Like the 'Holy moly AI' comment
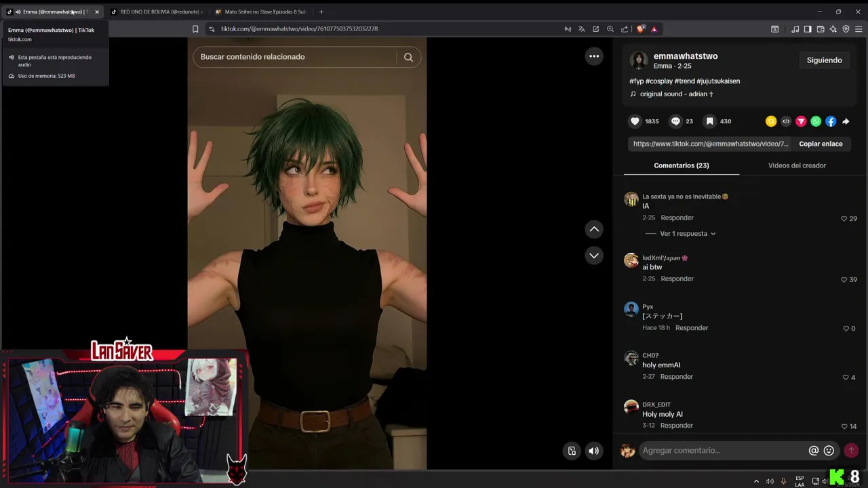This screenshot has width=868, height=488. (x=844, y=426)
